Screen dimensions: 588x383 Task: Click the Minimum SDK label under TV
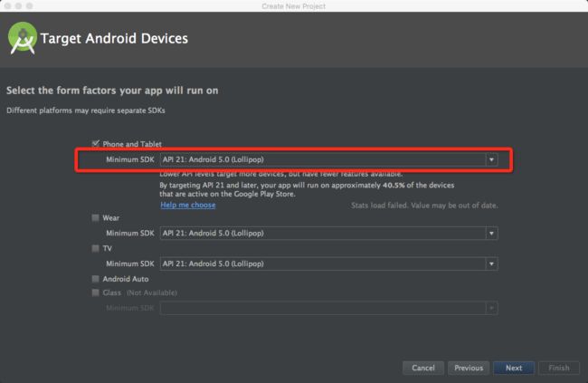(x=130, y=263)
